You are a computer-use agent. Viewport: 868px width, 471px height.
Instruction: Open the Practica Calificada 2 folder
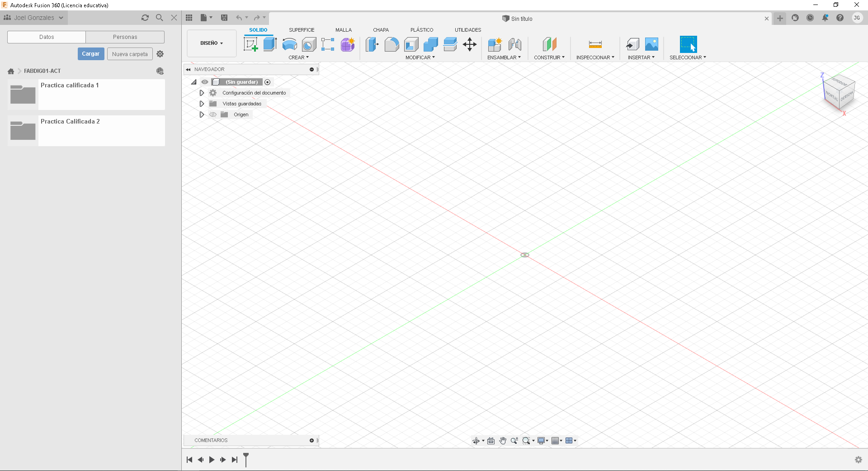click(x=86, y=131)
